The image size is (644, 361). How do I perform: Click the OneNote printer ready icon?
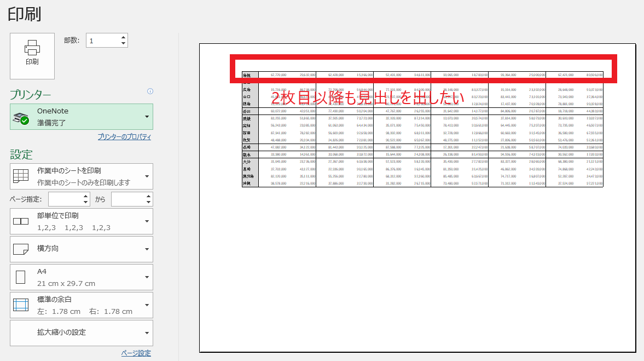(21, 118)
